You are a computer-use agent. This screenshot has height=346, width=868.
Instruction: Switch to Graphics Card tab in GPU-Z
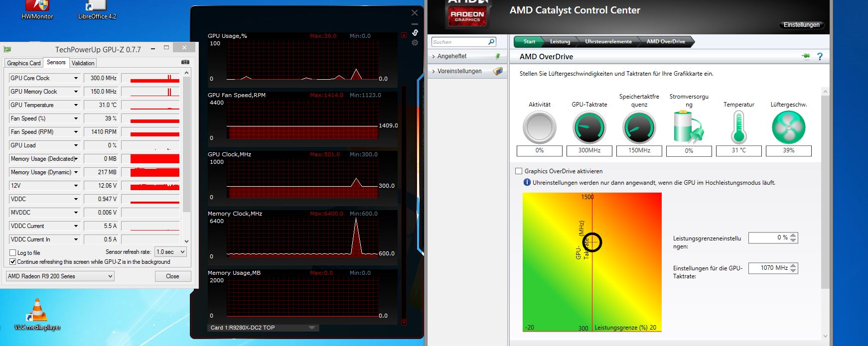coord(24,63)
